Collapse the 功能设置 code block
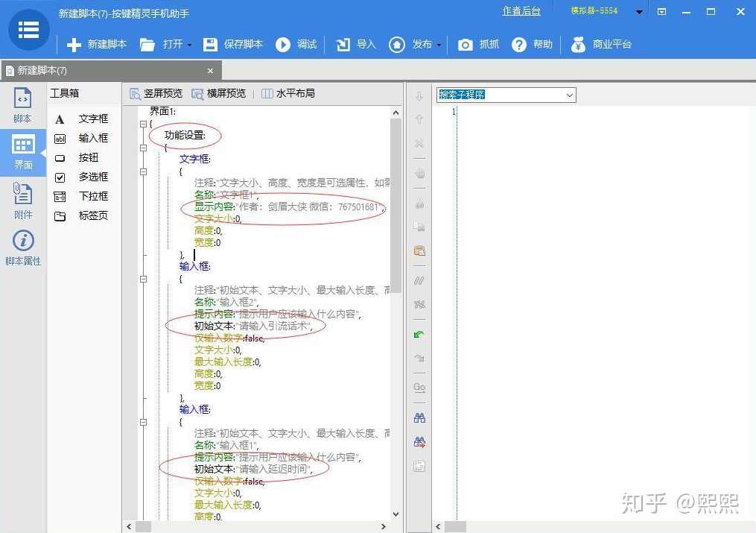The width and height of the screenshot is (756, 533). click(143, 148)
